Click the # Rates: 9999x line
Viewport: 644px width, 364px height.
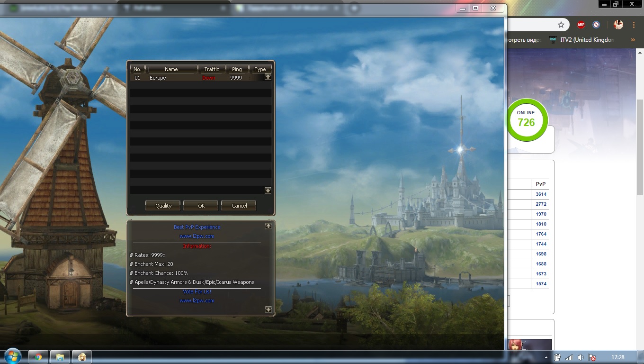[x=148, y=255]
